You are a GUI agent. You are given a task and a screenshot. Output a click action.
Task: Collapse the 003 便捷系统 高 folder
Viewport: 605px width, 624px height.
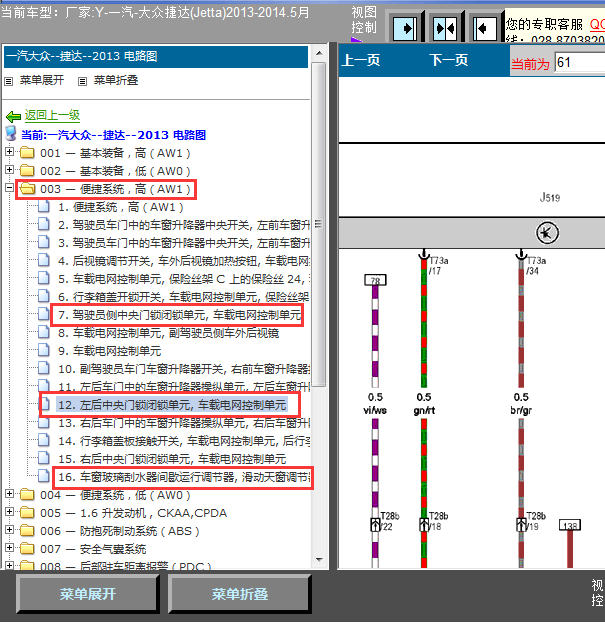[x=10, y=187]
